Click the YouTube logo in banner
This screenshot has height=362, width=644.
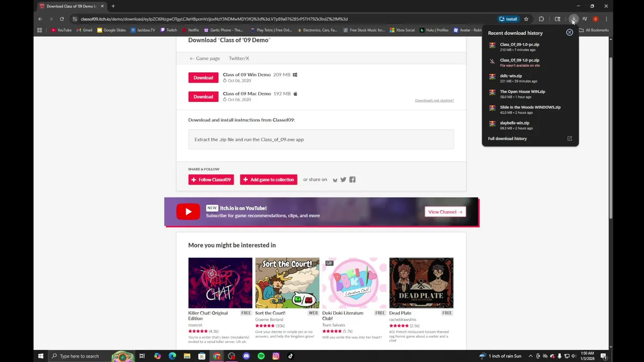(x=188, y=212)
